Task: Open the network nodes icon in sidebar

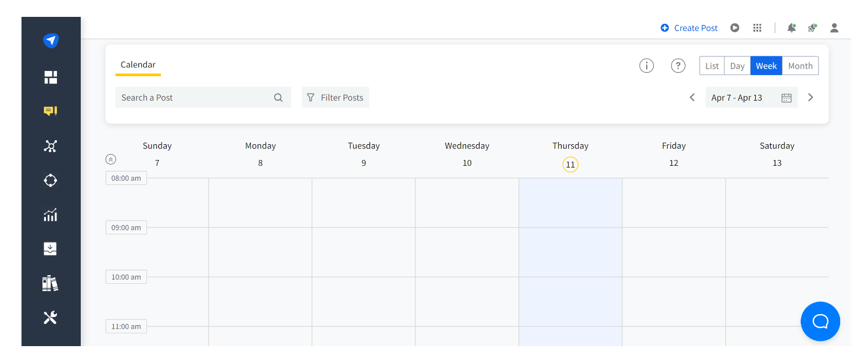Action: pos(51,146)
